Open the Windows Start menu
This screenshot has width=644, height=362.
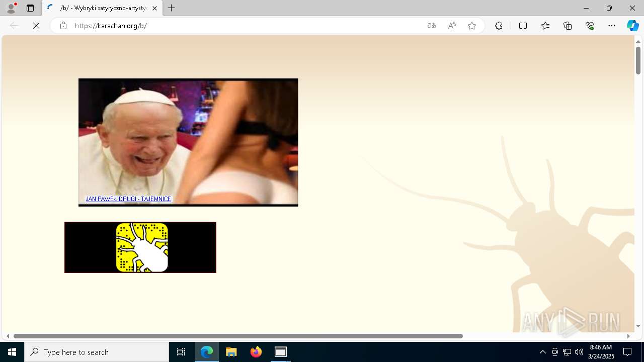(12, 352)
